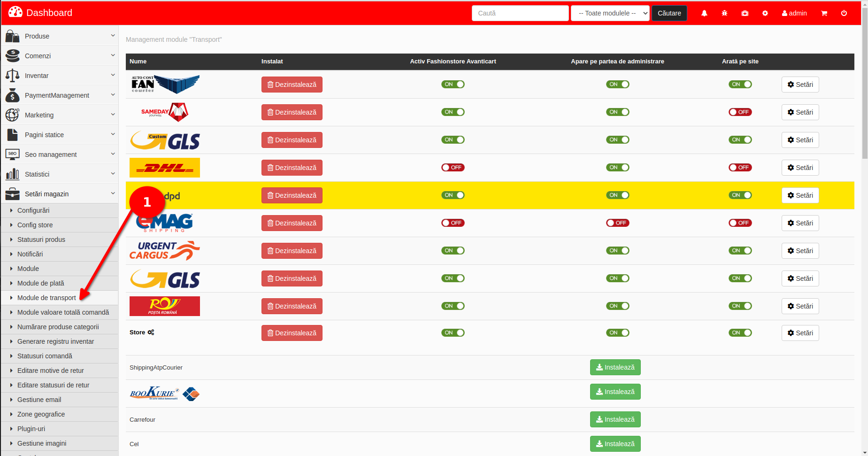Collapse the Setări magazin menu chevron
Viewport: 868px width, 456px height.
click(x=113, y=193)
